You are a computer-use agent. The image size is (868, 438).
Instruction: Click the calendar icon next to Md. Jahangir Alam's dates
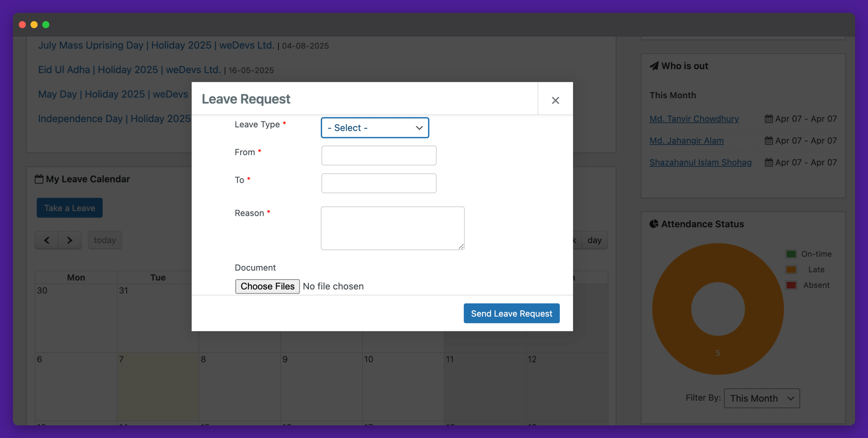(769, 141)
